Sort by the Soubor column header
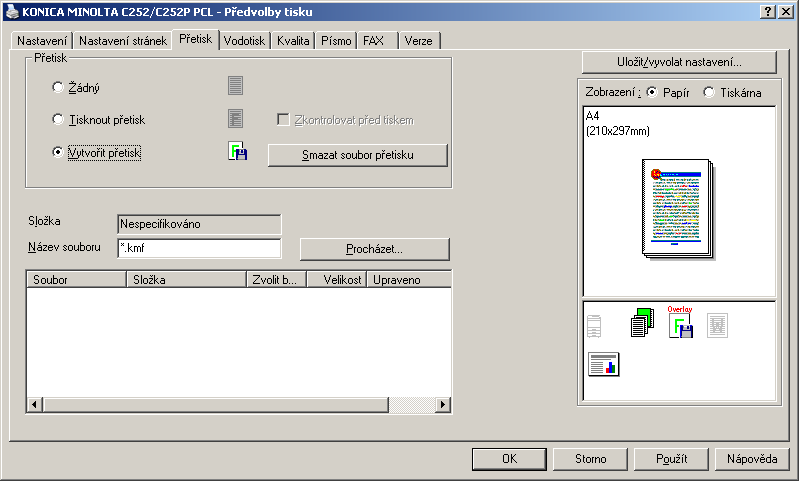The height and width of the screenshot is (481, 799). point(76,280)
